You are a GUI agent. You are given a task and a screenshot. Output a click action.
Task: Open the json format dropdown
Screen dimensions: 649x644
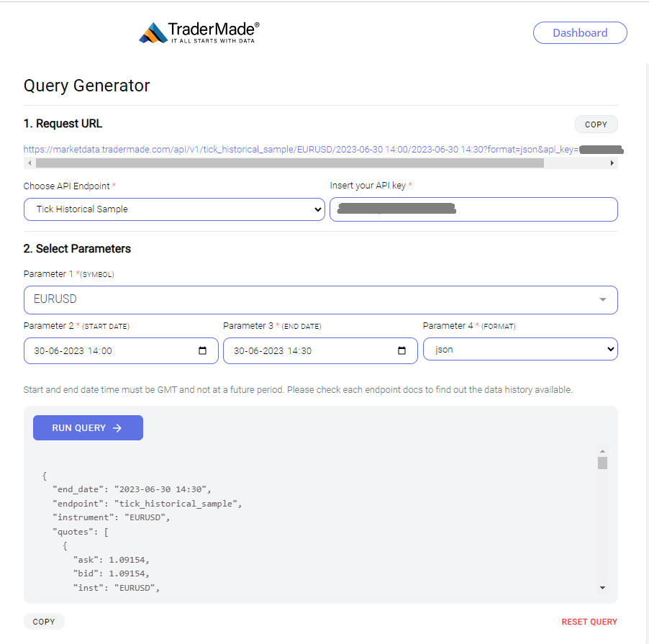tap(520, 349)
